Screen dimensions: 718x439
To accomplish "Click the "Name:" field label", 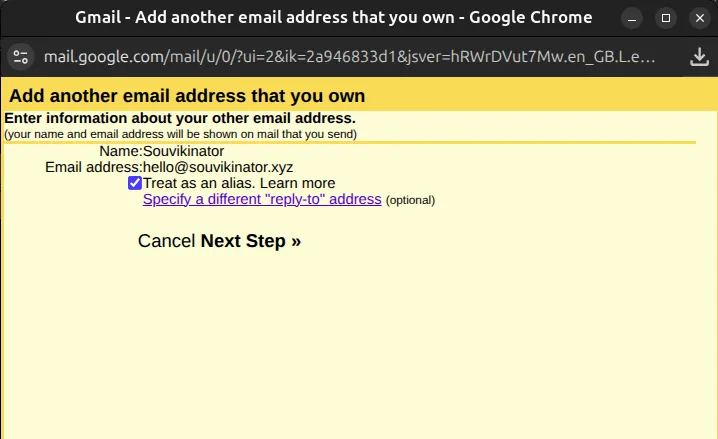I will tap(121, 151).
